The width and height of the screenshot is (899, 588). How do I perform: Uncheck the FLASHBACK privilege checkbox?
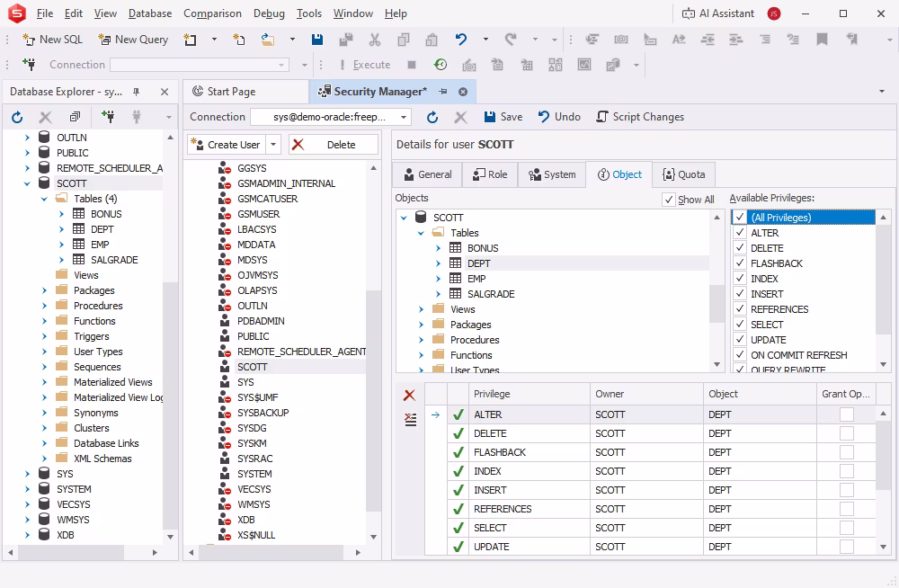point(740,263)
